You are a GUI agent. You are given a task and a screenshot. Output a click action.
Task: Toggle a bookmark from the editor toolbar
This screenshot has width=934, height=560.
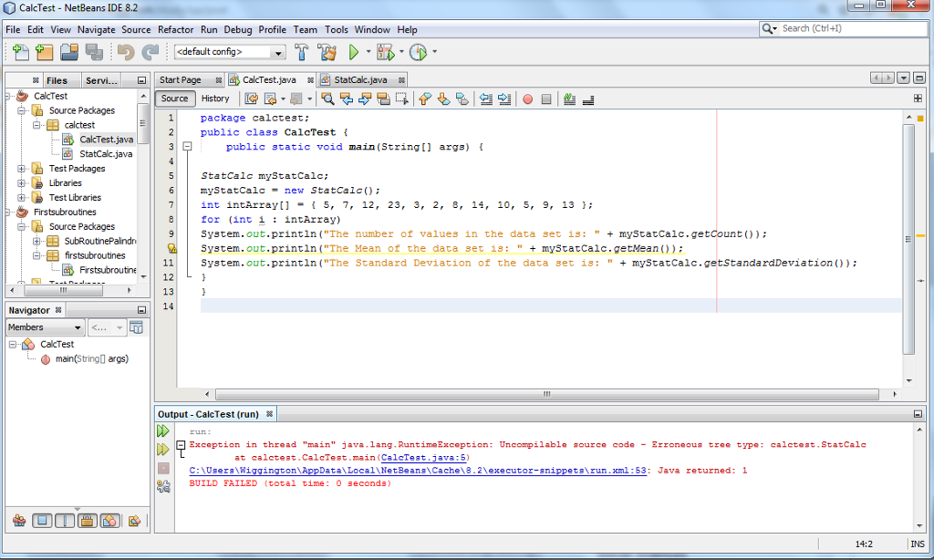[462, 99]
